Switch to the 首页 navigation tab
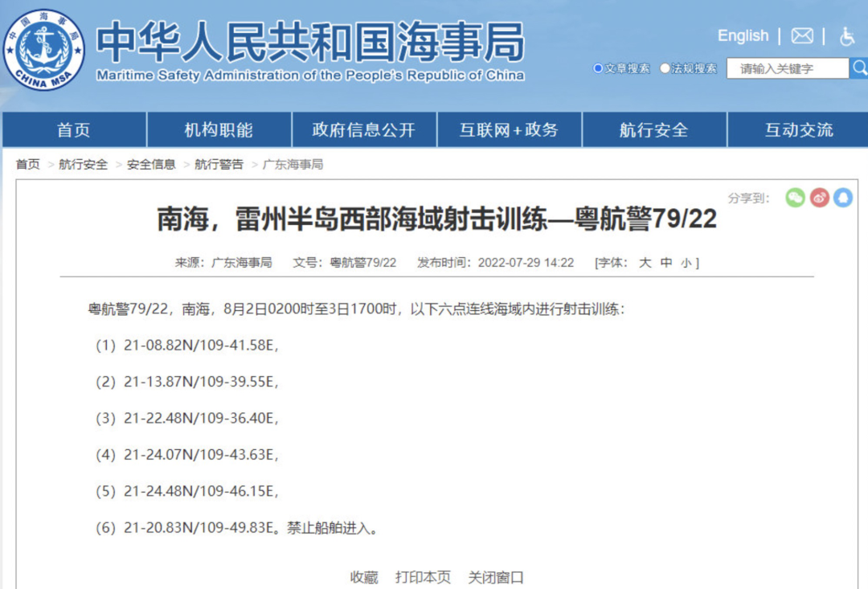868x589 pixels. click(73, 129)
